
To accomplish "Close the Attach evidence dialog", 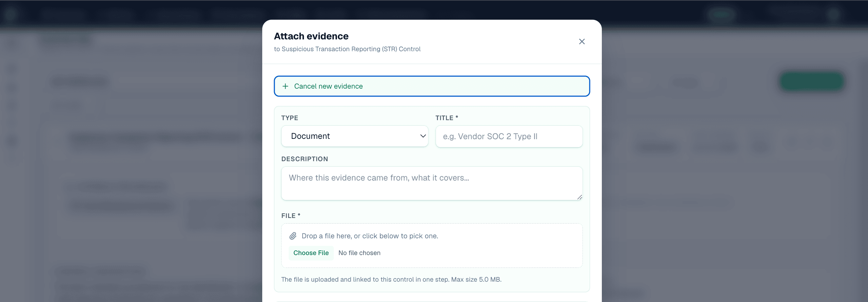I will pos(582,41).
